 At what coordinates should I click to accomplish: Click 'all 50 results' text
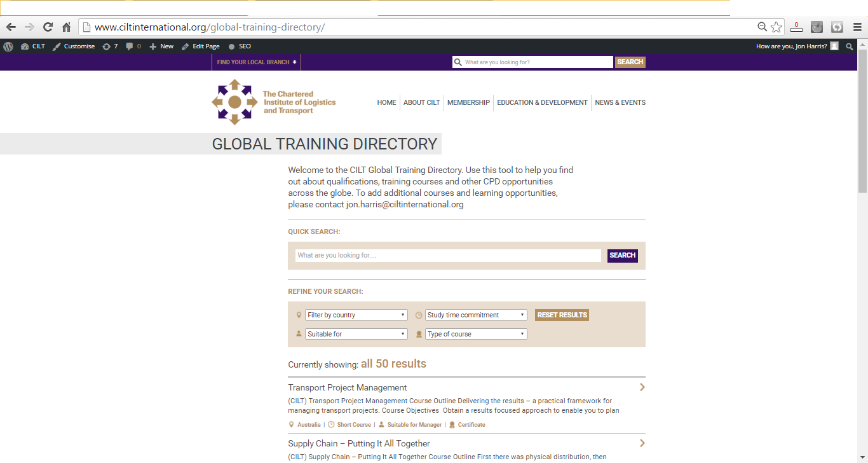point(393,364)
